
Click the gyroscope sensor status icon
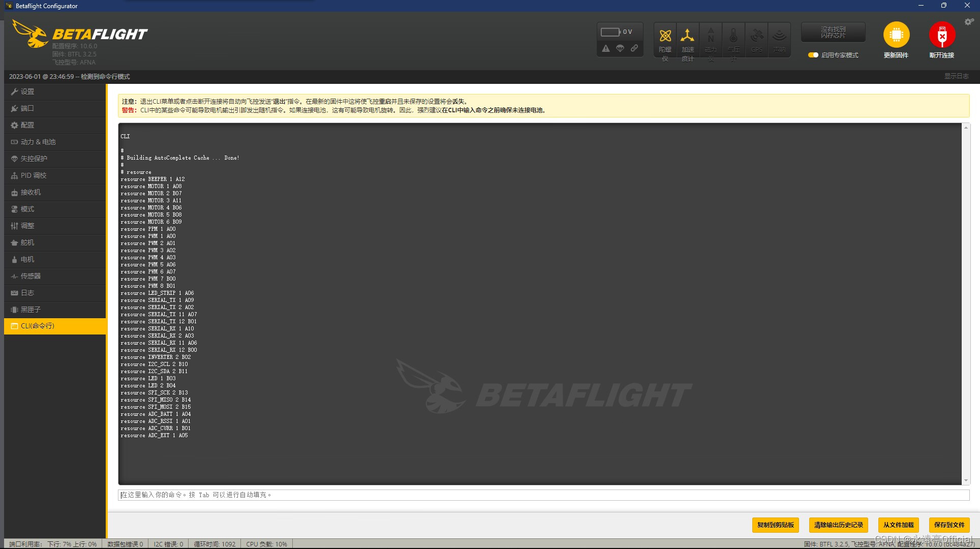coord(665,36)
